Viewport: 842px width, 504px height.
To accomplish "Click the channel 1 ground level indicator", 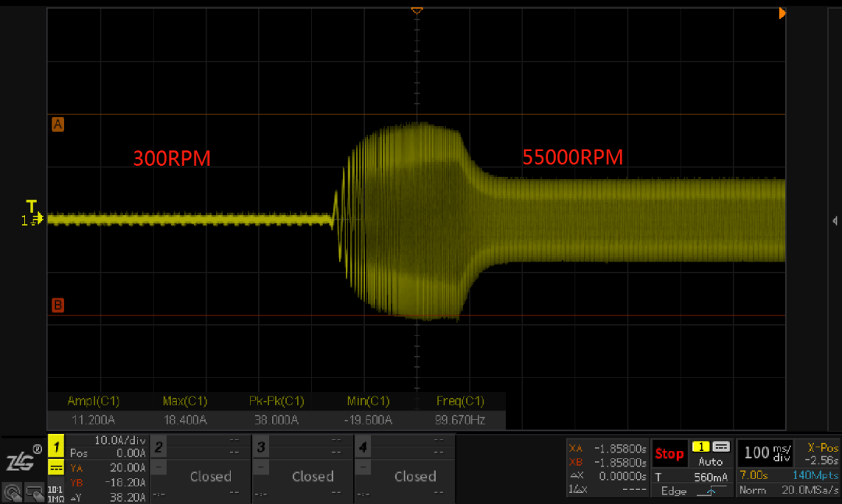I will 32,220.
